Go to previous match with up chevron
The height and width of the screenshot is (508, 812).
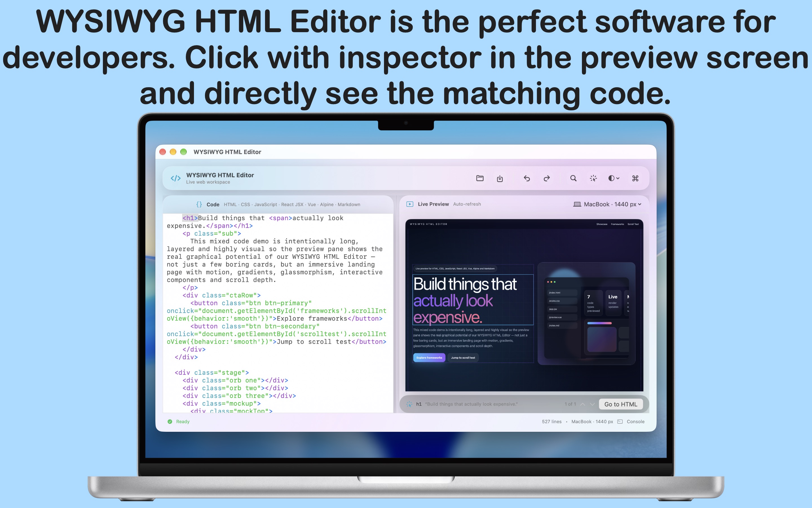[583, 404]
